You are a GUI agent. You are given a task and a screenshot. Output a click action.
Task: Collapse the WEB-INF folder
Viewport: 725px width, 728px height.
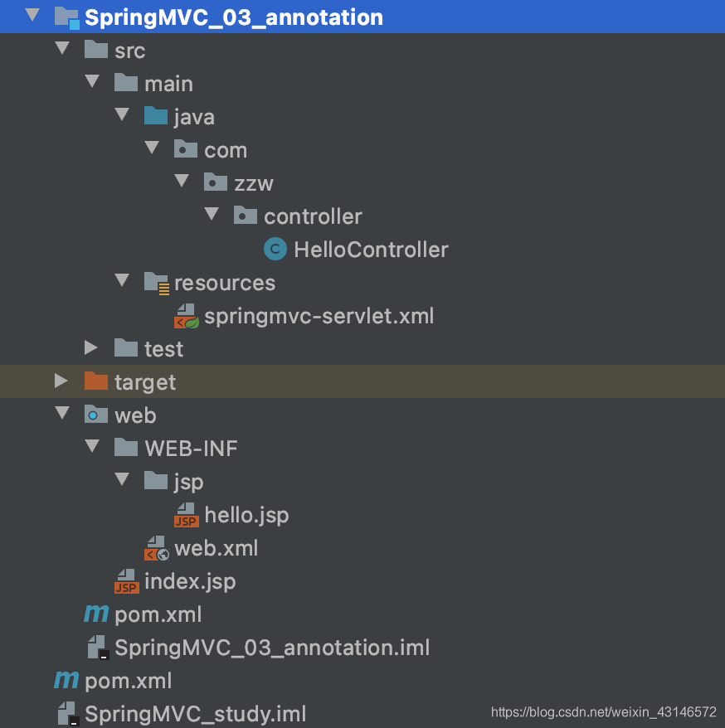point(92,446)
